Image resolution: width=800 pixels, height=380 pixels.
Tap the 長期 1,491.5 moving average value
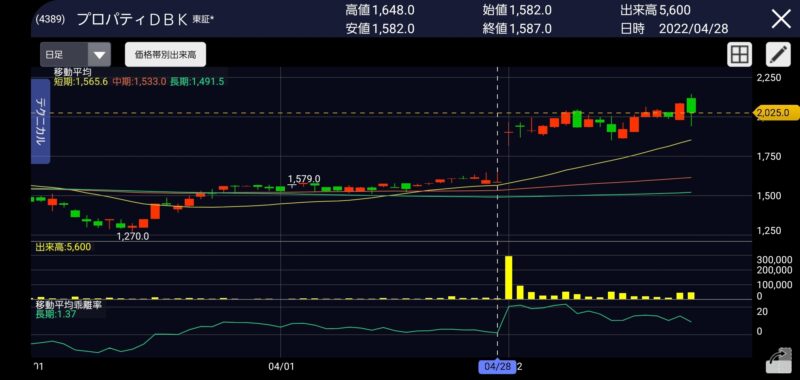click(x=197, y=81)
